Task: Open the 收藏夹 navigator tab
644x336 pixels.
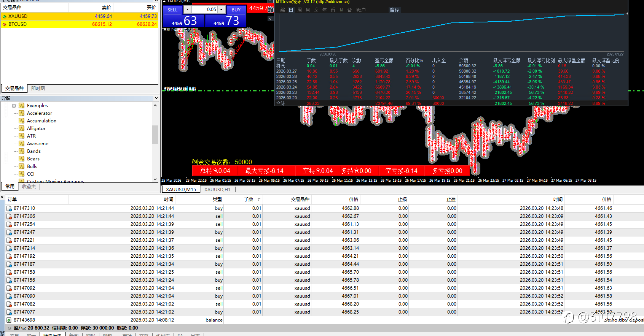Action: [x=29, y=187]
